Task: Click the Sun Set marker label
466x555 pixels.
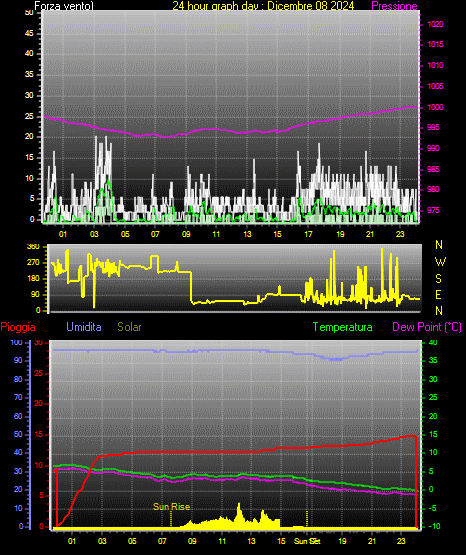Action: pos(307,541)
